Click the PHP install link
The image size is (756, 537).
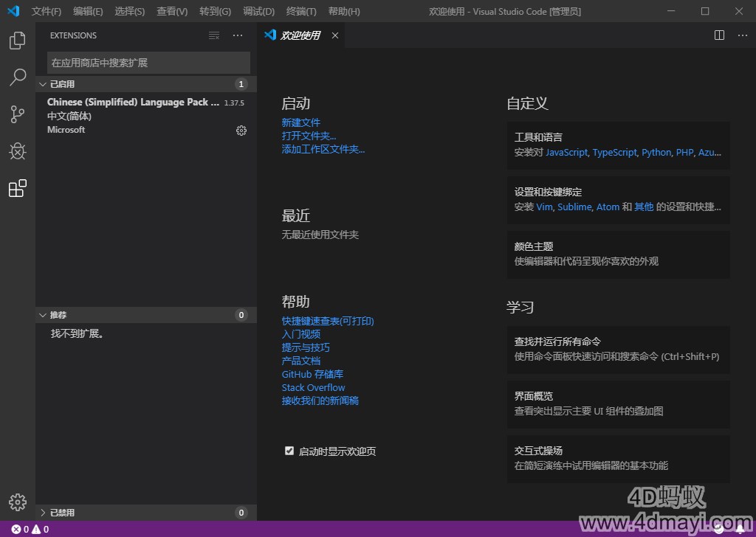coord(684,152)
